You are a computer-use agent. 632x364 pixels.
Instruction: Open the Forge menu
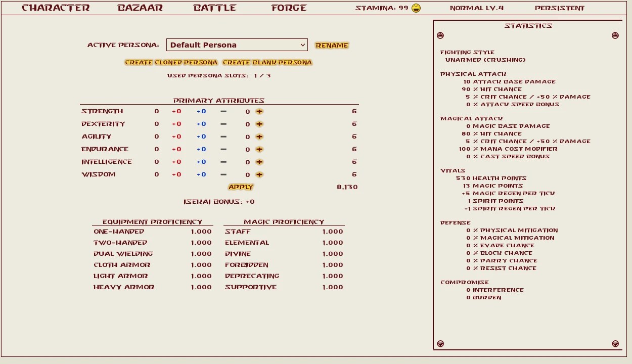click(289, 8)
